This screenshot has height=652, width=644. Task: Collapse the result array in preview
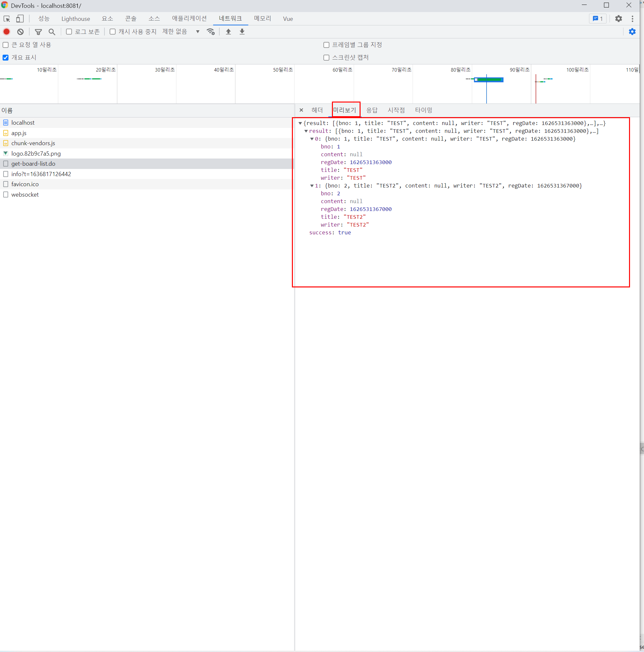click(306, 131)
